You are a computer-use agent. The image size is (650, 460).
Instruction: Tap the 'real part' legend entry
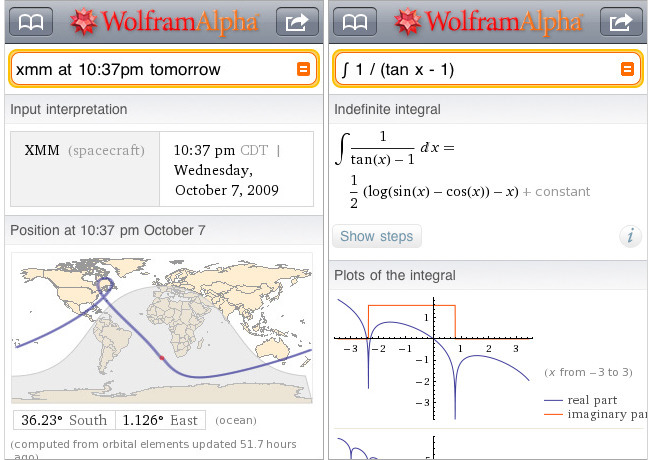point(580,400)
